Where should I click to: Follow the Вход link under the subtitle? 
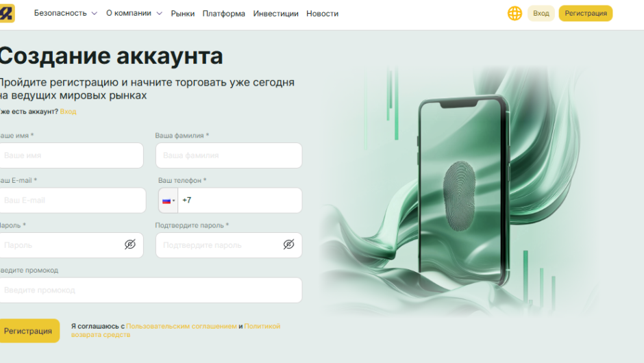pyautogui.click(x=68, y=111)
